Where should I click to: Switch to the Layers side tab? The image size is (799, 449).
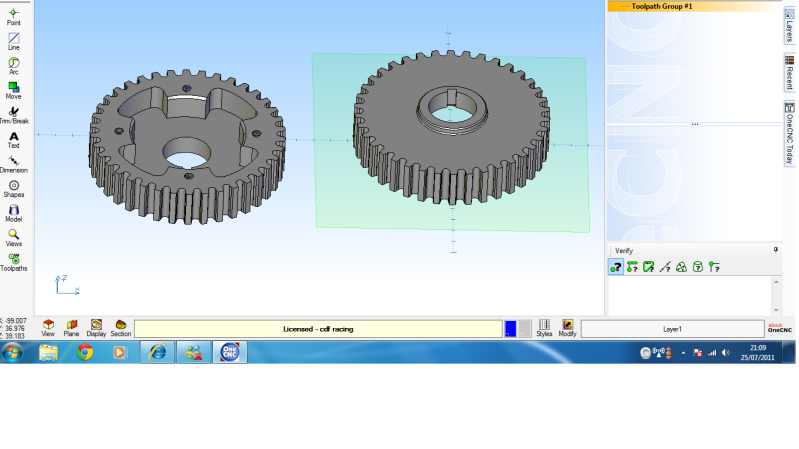coord(789,27)
